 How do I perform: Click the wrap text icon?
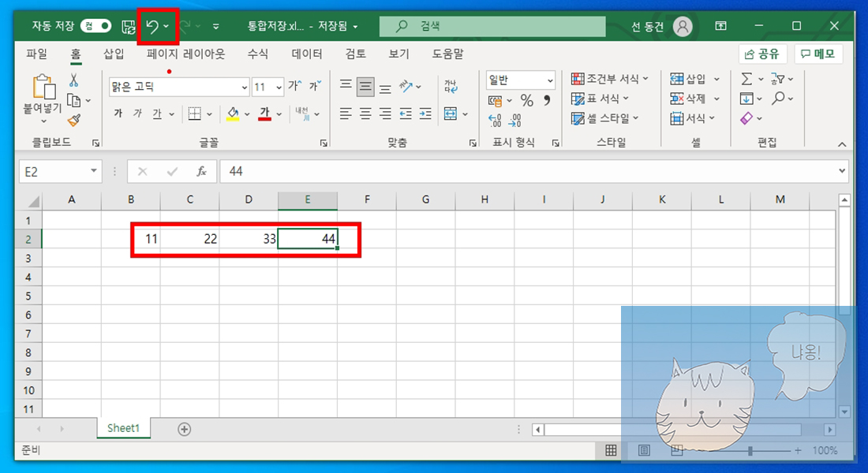click(x=451, y=86)
